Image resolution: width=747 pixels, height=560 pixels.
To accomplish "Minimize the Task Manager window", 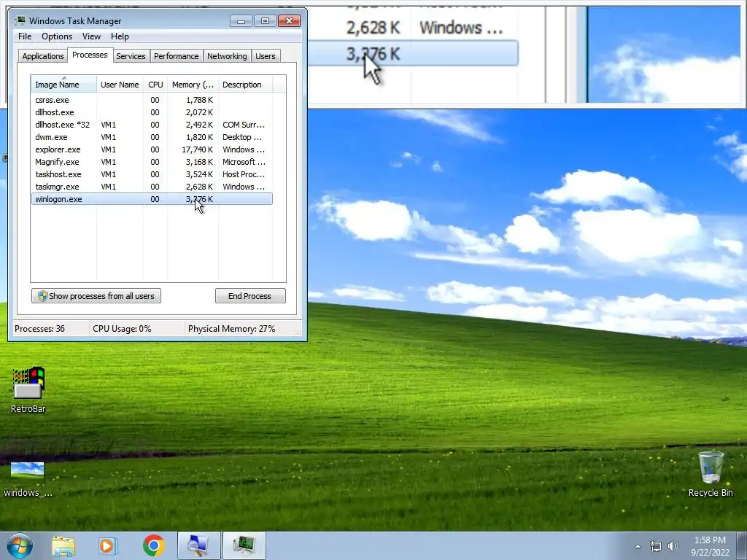I will (x=241, y=21).
